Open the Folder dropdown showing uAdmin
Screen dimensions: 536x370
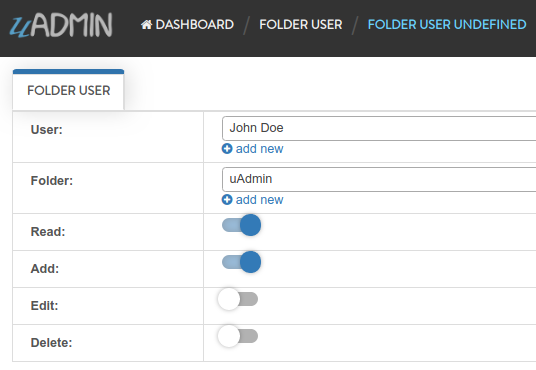379,179
